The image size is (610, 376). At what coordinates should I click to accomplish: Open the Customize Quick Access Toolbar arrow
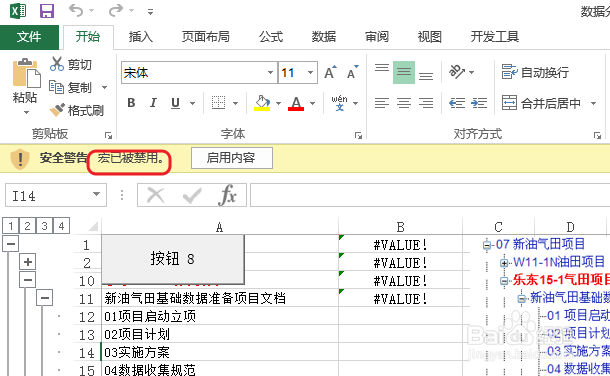(x=150, y=12)
